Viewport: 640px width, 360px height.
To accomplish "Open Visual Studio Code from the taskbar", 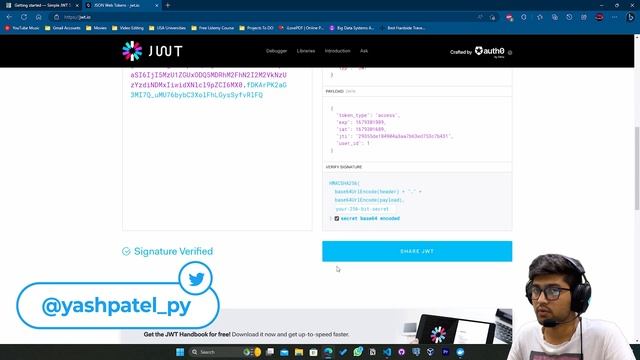I will [387, 352].
